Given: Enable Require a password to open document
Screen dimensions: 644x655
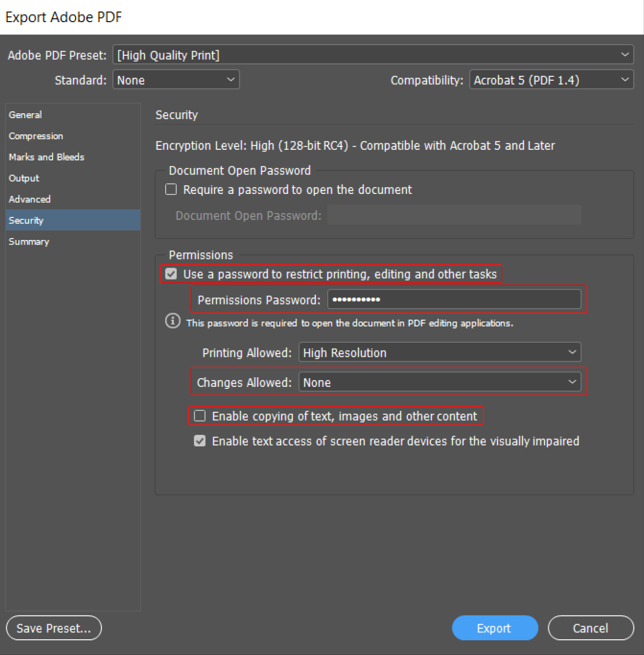Looking at the screenshot, I should [x=171, y=189].
